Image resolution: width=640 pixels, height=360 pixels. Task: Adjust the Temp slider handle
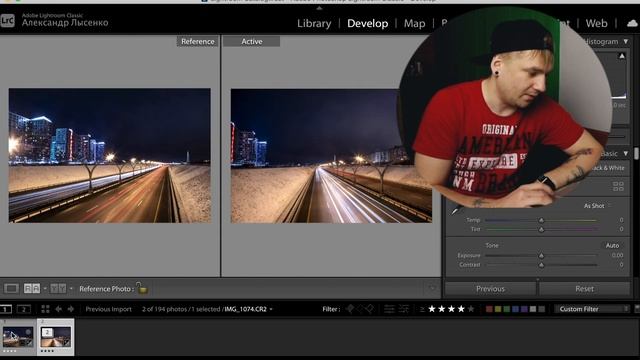[x=541, y=220]
